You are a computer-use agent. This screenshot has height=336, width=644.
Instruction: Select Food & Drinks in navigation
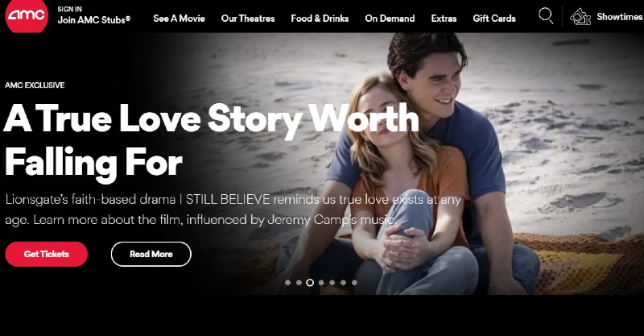click(320, 19)
